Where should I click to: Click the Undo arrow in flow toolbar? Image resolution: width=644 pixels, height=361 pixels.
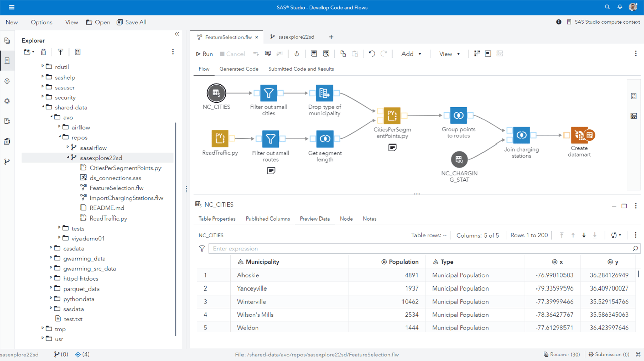(372, 54)
